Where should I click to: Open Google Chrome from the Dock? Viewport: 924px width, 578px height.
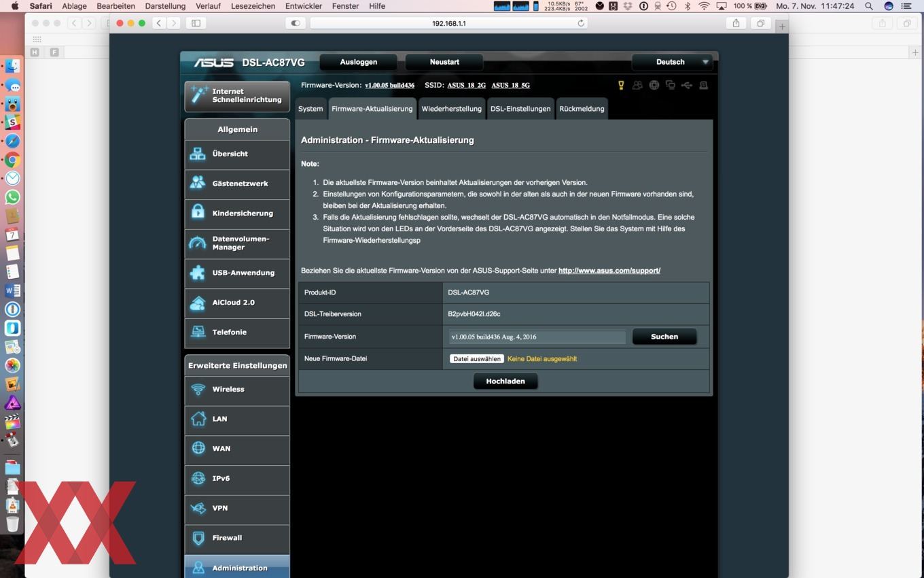point(12,160)
